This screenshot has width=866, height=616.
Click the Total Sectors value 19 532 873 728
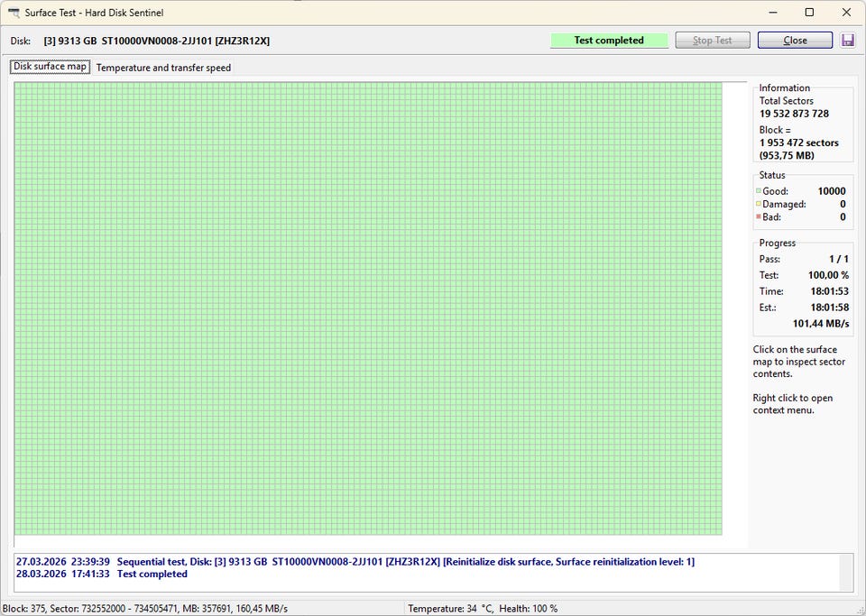(x=794, y=114)
